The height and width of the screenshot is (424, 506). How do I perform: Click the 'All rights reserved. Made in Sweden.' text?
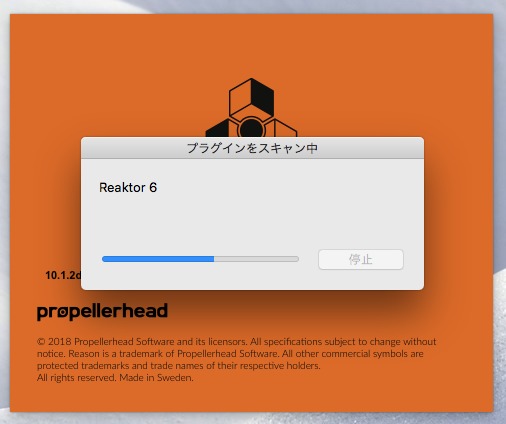[115, 378]
